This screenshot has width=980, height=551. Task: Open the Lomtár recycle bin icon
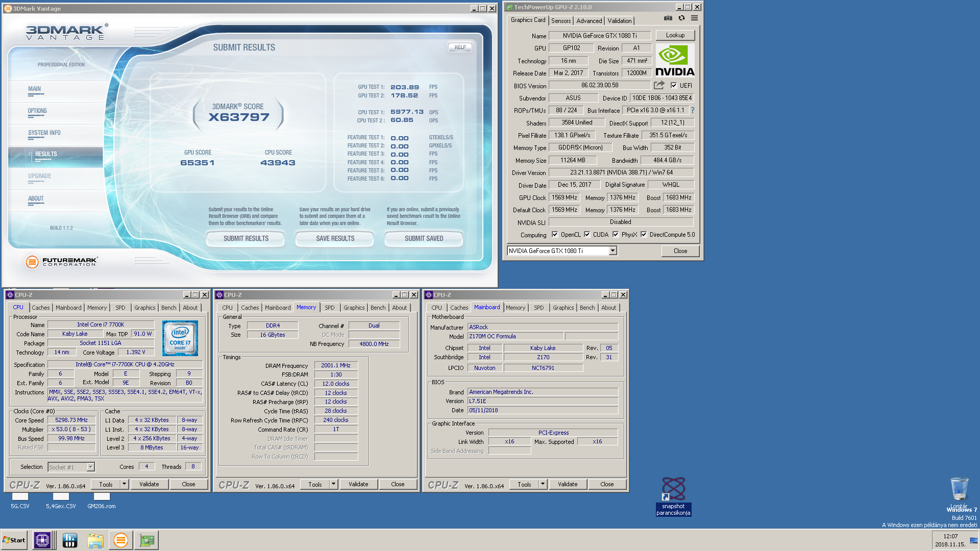click(959, 492)
